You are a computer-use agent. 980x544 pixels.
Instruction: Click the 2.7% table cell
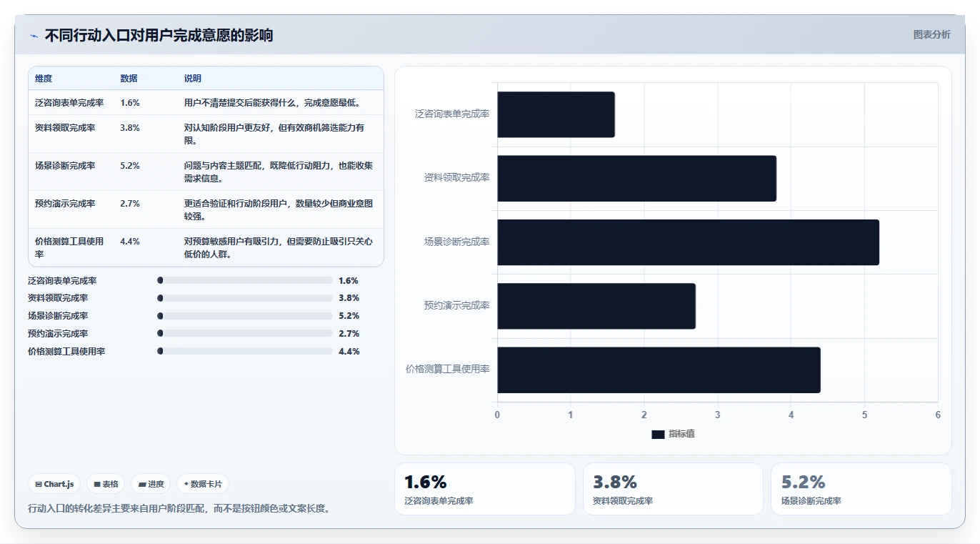pos(130,204)
